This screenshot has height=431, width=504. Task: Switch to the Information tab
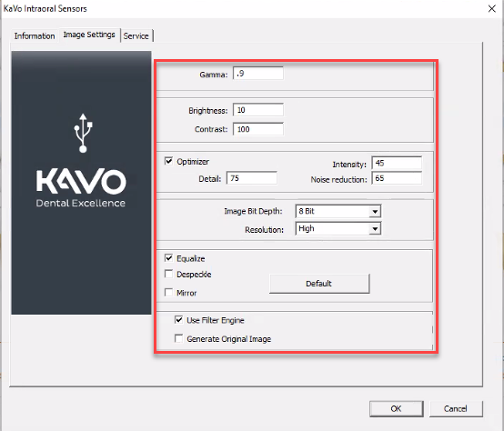(x=35, y=36)
